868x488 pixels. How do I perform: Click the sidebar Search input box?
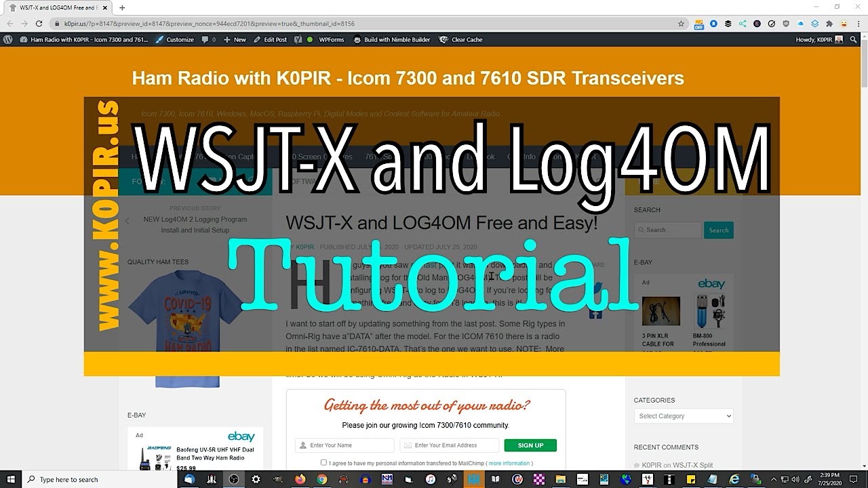click(668, 230)
